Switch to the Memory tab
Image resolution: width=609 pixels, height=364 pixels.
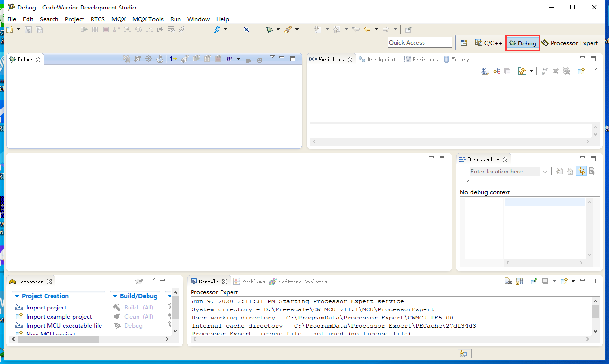coord(456,59)
